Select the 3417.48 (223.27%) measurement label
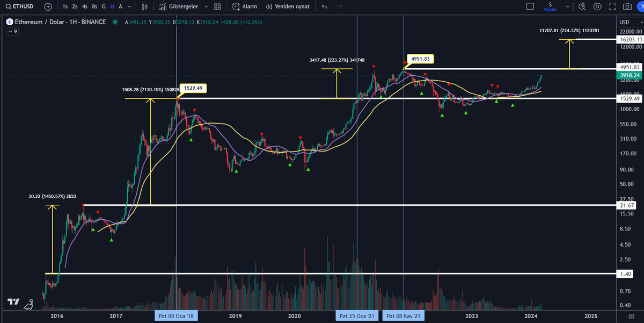644x323 pixels. [337, 60]
